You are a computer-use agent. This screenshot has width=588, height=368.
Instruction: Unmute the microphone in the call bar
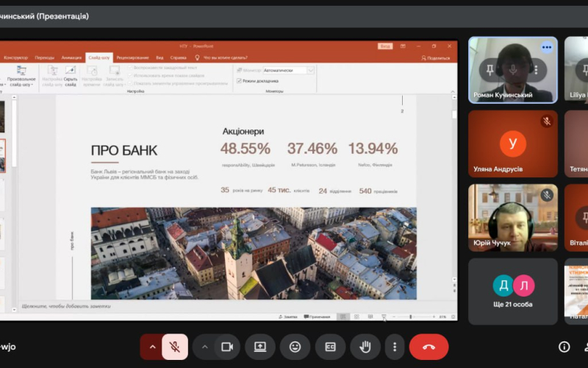click(175, 347)
